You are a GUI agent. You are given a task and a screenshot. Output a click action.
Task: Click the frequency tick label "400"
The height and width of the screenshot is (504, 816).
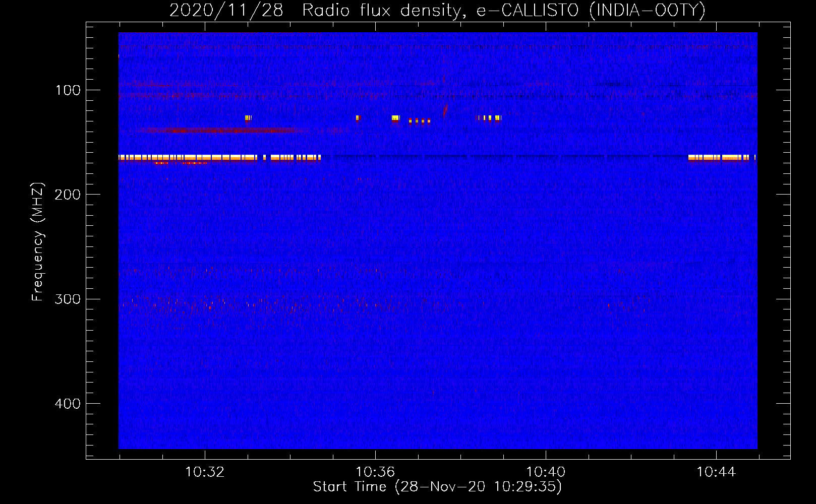point(68,404)
